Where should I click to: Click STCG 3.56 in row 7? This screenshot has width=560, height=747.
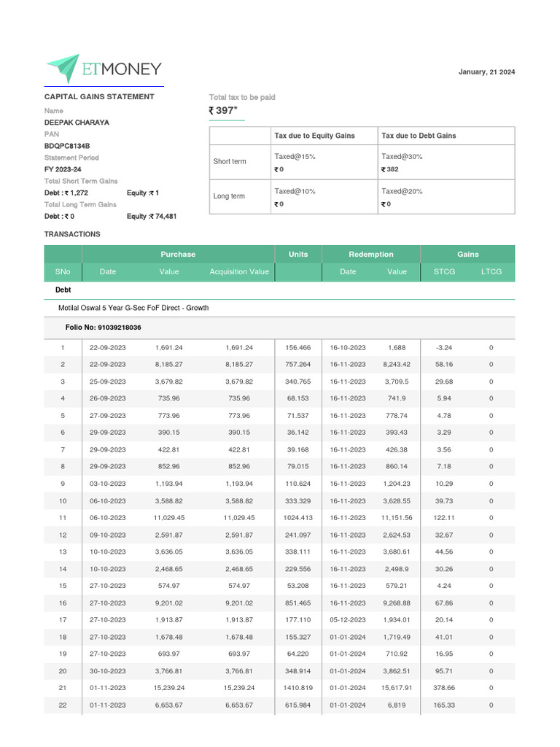444,449
